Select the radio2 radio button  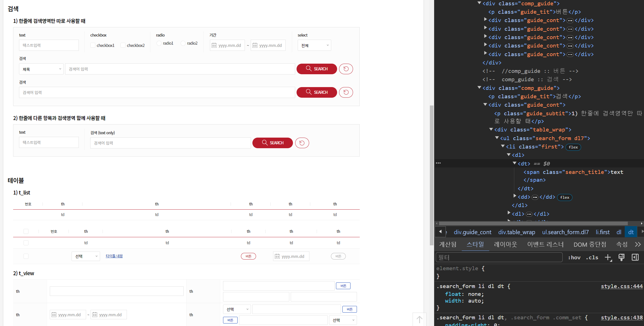point(183,43)
